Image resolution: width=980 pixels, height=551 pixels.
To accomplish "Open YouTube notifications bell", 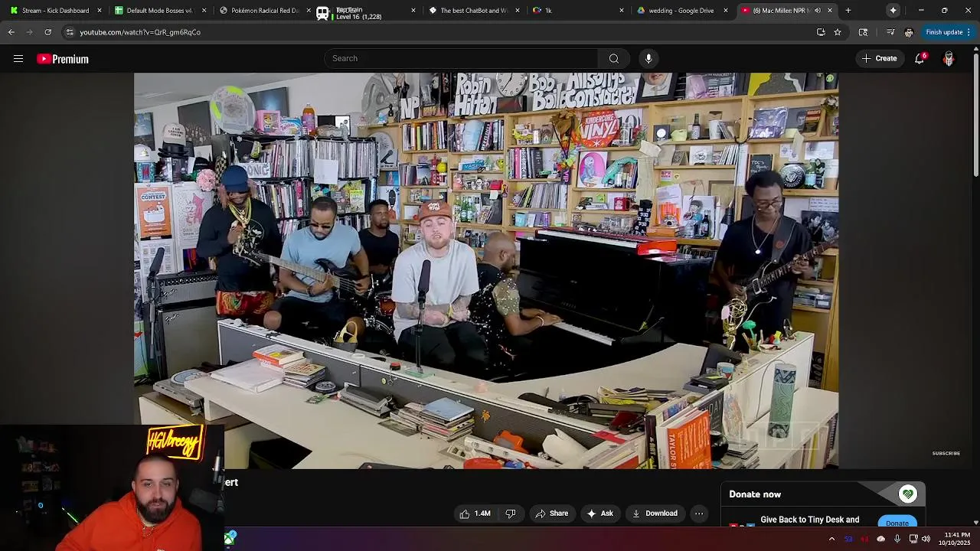I will click(x=920, y=59).
